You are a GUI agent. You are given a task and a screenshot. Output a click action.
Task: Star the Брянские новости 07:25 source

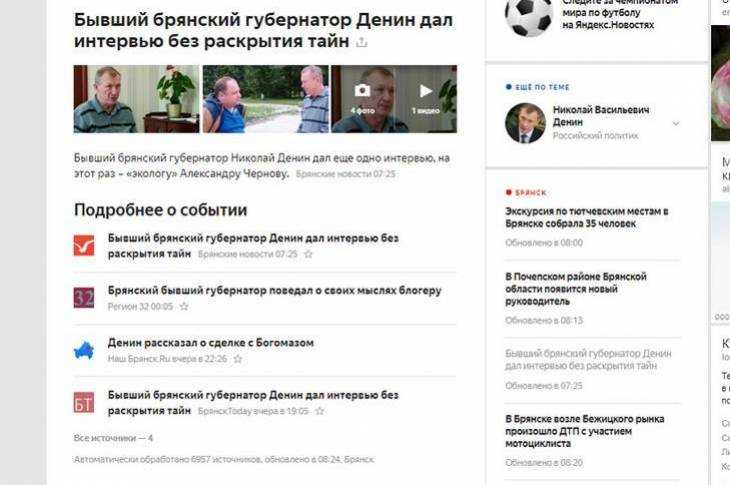[x=308, y=254]
